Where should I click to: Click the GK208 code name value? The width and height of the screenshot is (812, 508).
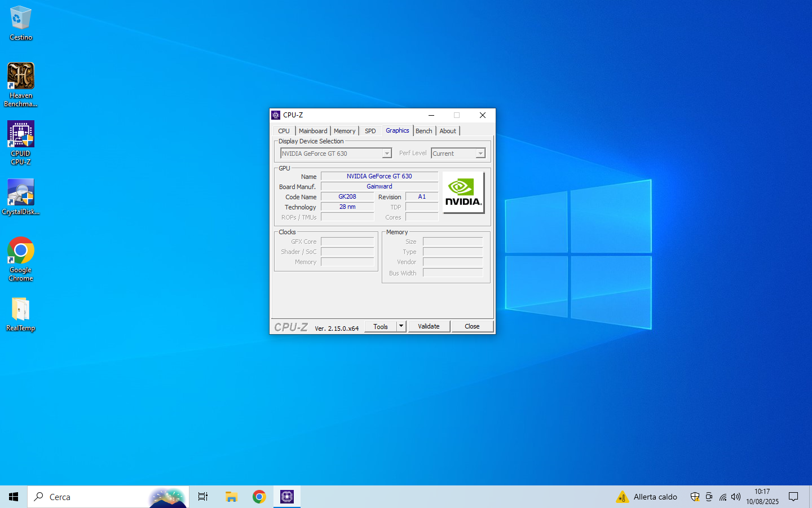[x=347, y=196]
